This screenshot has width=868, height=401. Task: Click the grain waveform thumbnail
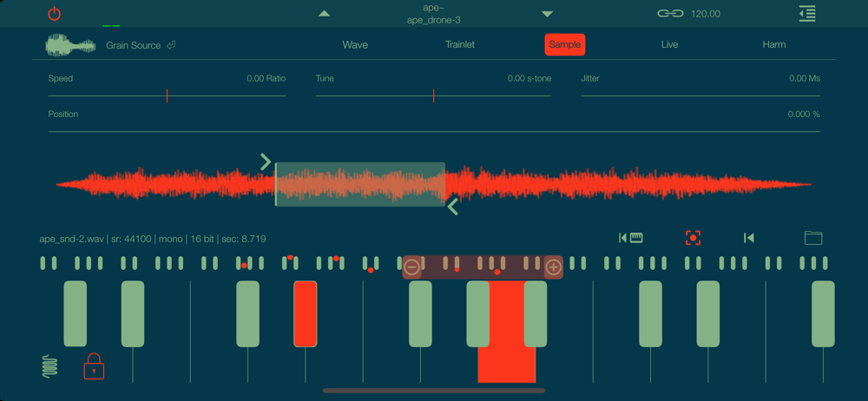(69, 45)
